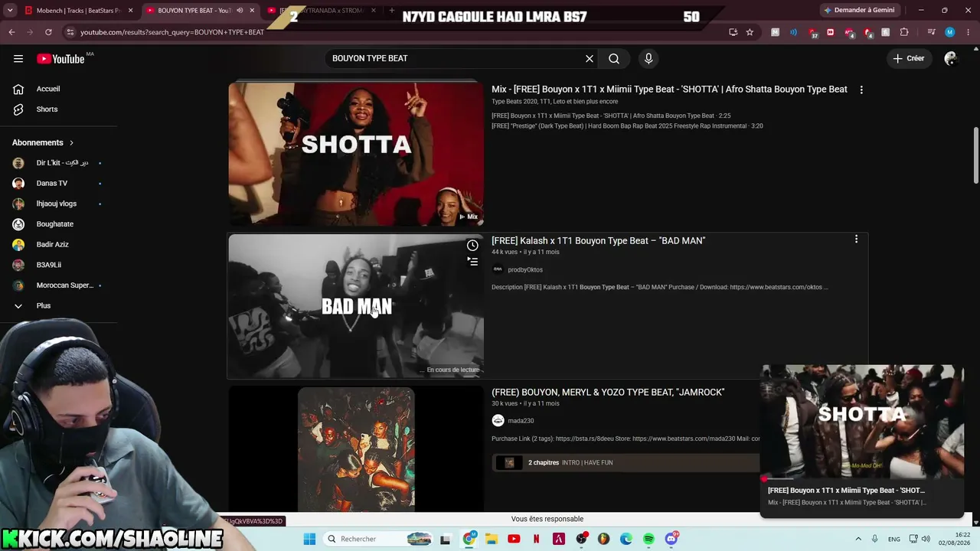
Task: Launch Netflix from the taskbar
Action: click(x=537, y=540)
